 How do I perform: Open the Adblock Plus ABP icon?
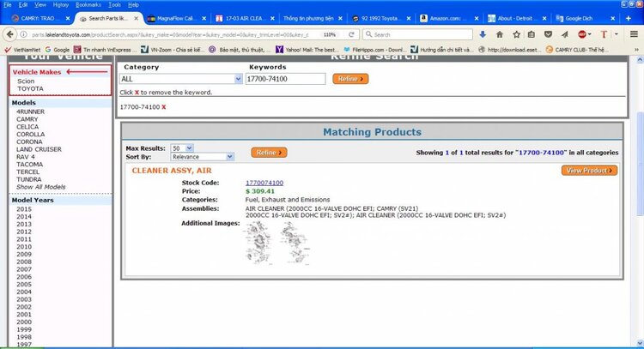pyautogui.click(x=582, y=35)
